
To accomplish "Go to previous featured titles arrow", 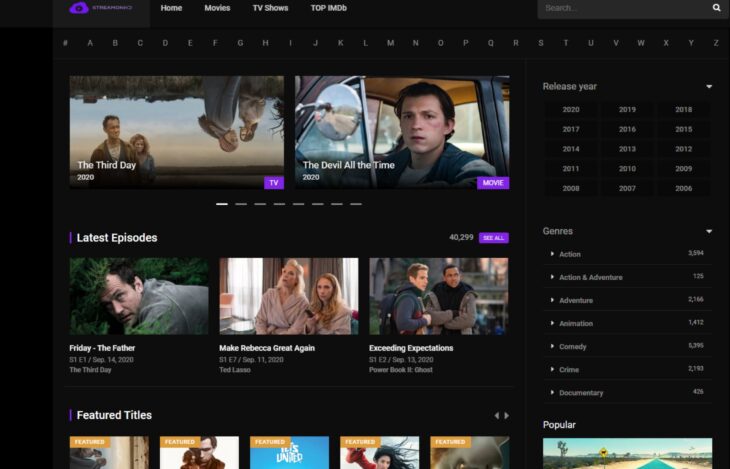I will coord(496,415).
